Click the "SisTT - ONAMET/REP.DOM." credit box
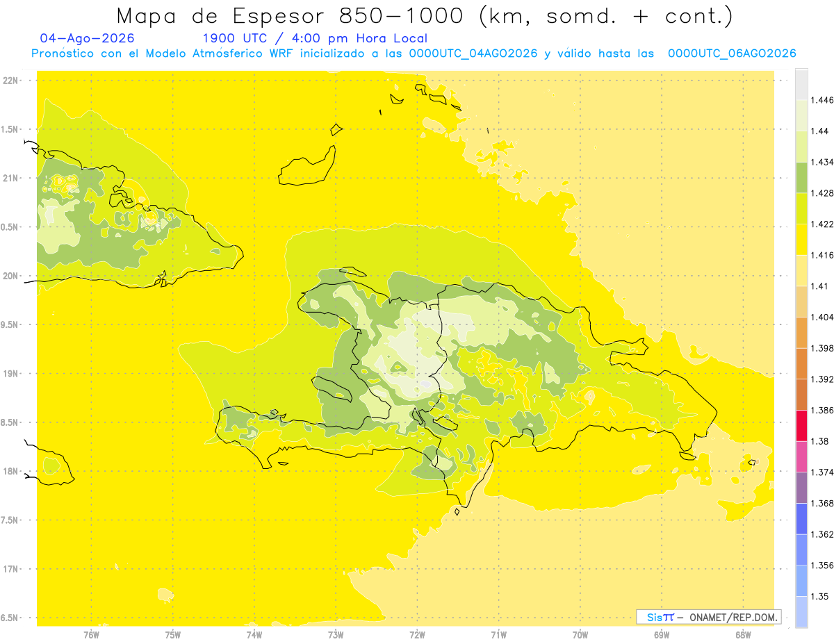The height and width of the screenshot is (644, 834). tap(709, 617)
